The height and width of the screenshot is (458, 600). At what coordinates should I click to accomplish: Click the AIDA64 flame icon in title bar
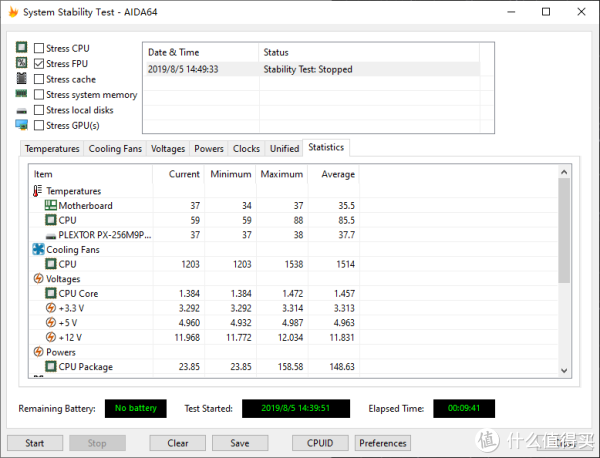tap(13, 12)
